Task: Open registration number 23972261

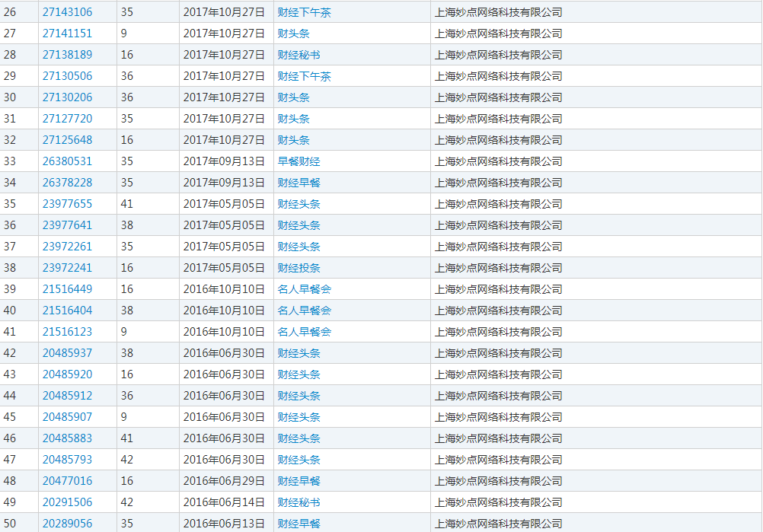Action: tap(67, 247)
